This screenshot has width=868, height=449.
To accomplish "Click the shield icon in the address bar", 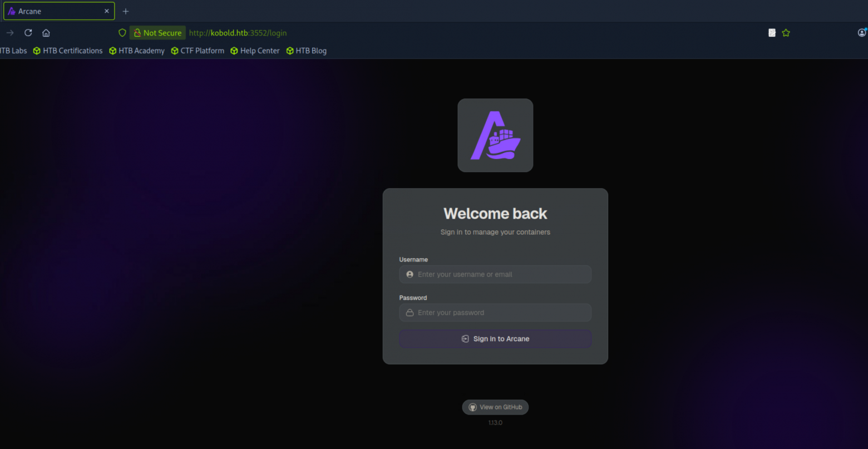I will coord(122,32).
